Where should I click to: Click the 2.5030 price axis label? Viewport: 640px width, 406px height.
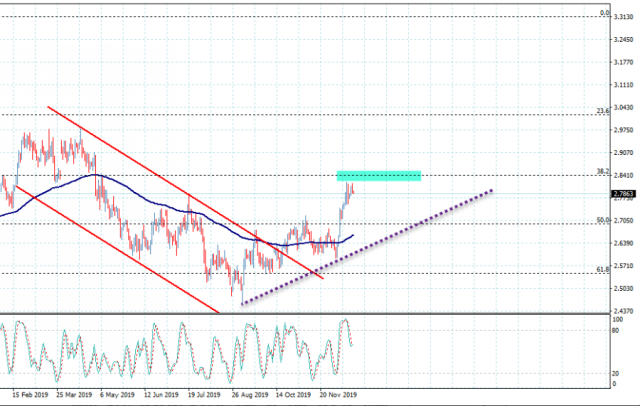pyautogui.click(x=624, y=289)
